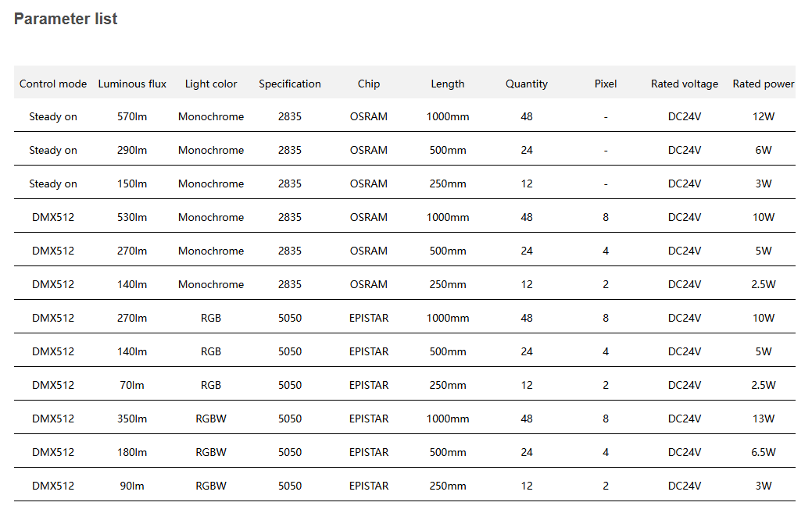812x513 pixels.
Task: Click the Parameter list heading
Action: coord(66,19)
